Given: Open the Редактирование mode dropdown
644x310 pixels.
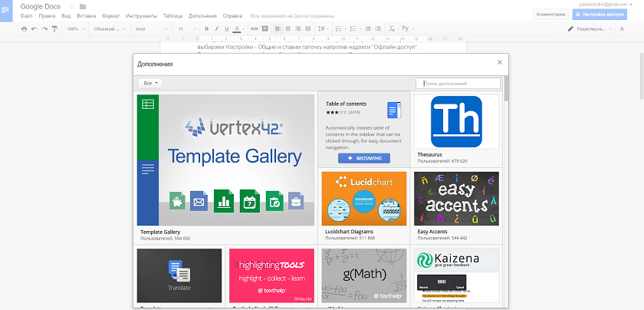Looking at the screenshot, I should (590, 29).
